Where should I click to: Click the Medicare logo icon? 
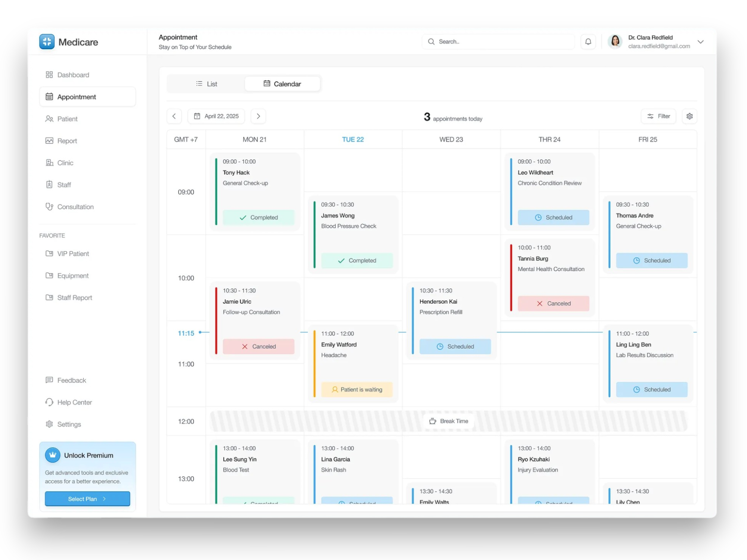(47, 42)
